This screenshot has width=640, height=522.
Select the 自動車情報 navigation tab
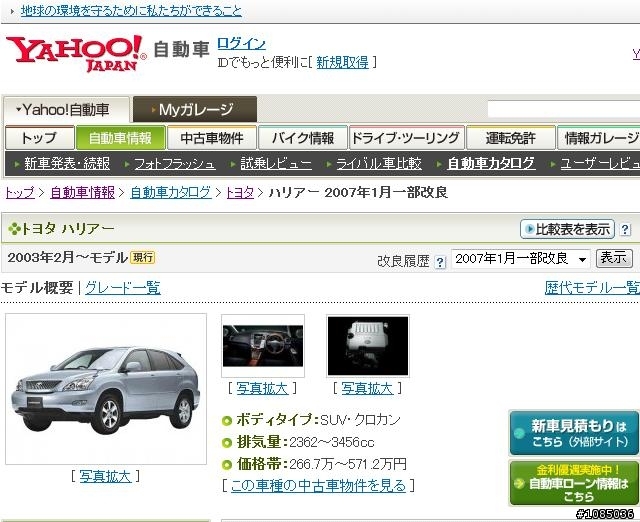121,138
